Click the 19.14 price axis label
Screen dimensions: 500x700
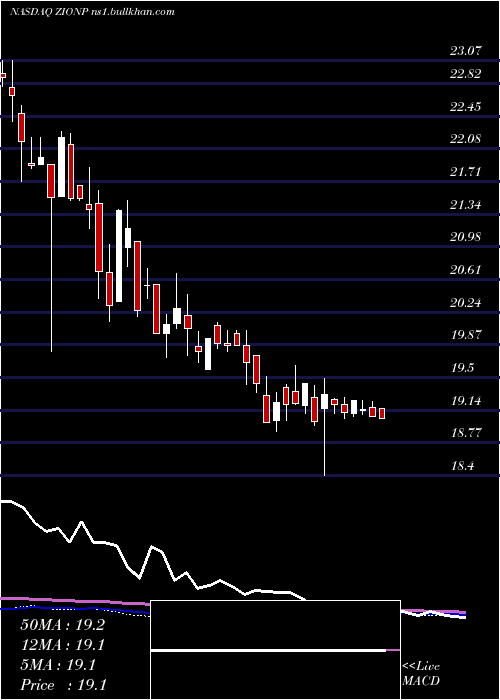click(466, 401)
